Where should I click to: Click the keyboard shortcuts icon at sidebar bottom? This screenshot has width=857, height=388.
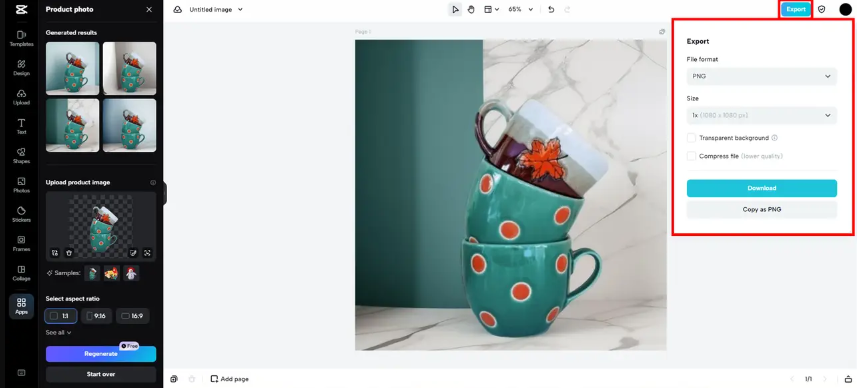coord(21,373)
